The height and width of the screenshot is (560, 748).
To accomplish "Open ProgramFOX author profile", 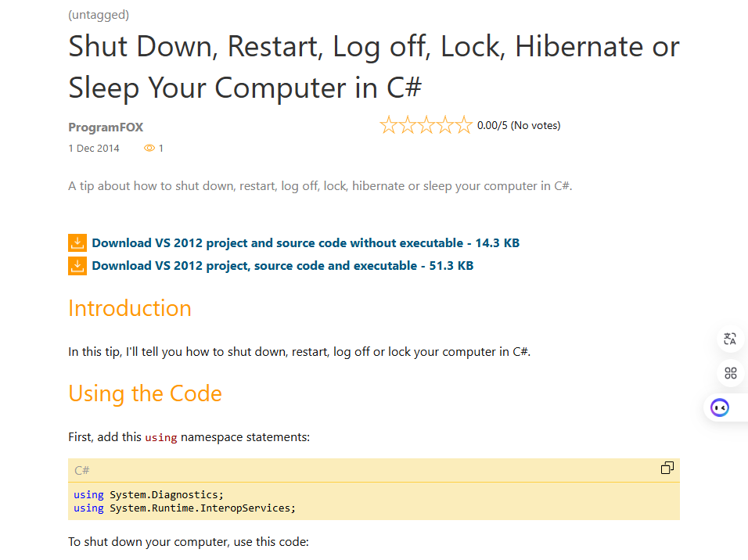I will click(x=106, y=127).
